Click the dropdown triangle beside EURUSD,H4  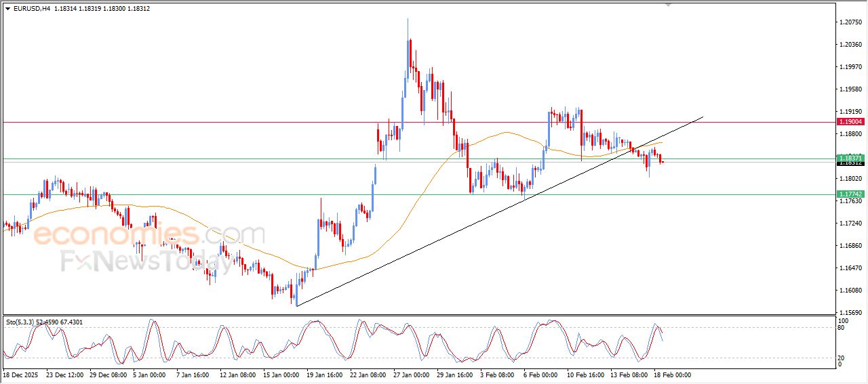pyautogui.click(x=7, y=9)
